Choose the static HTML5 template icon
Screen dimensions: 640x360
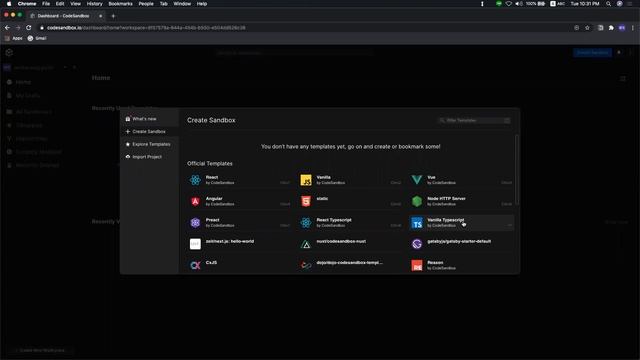point(306,201)
